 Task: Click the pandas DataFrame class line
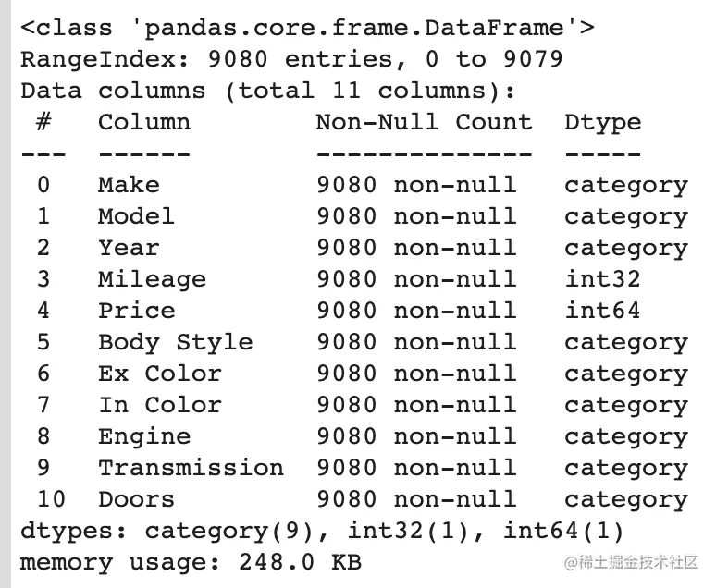click(307, 28)
